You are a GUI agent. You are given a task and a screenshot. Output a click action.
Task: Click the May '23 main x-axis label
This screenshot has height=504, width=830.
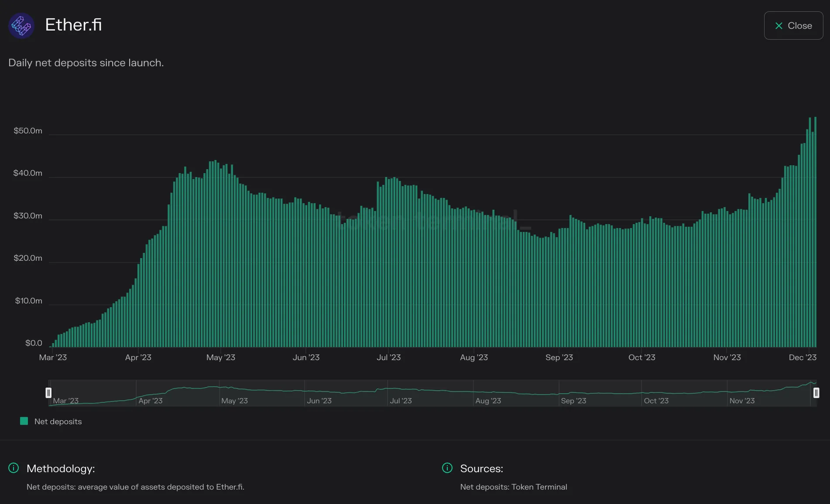click(x=221, y=358)
